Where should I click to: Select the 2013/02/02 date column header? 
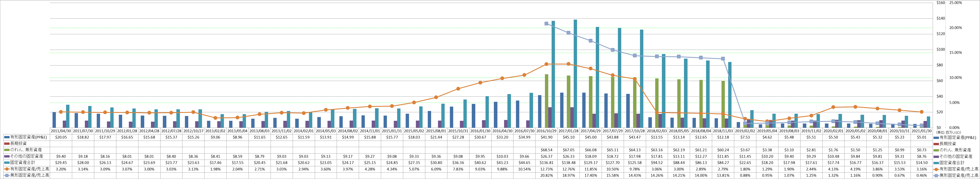point(215,131)
